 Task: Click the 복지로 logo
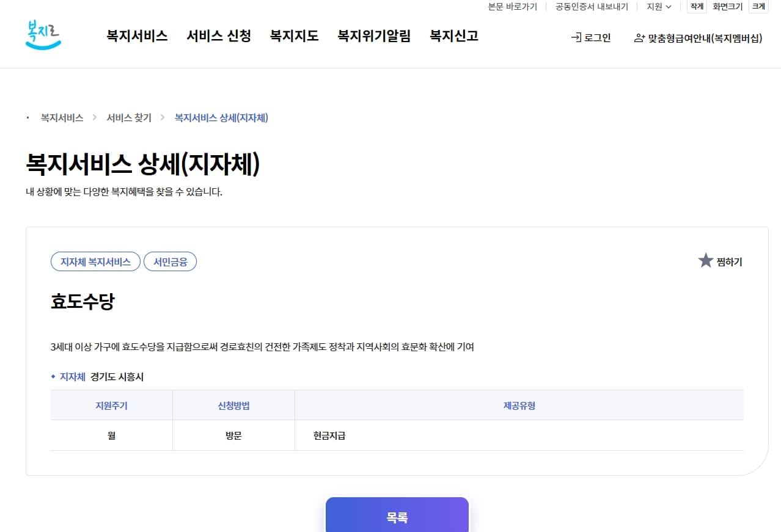tap(43, 35)
